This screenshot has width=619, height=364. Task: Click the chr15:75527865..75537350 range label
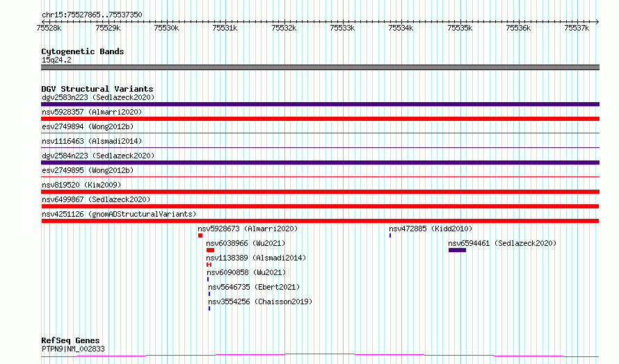92,15
